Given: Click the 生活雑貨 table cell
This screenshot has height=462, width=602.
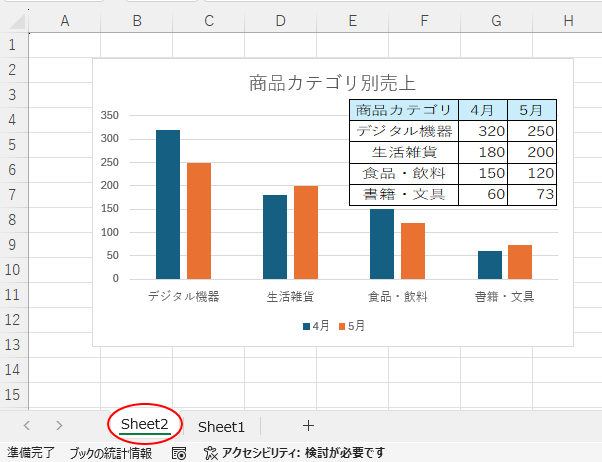Looking at the screenshot, I should pos(404,152).
